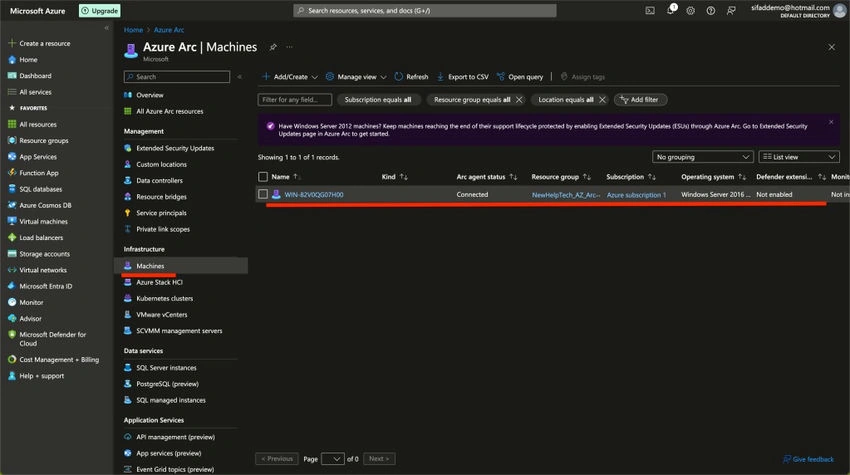Check the WIN-82V0QG07H00 row checkbox
850x475 pixels.
(x=263, y=194)
